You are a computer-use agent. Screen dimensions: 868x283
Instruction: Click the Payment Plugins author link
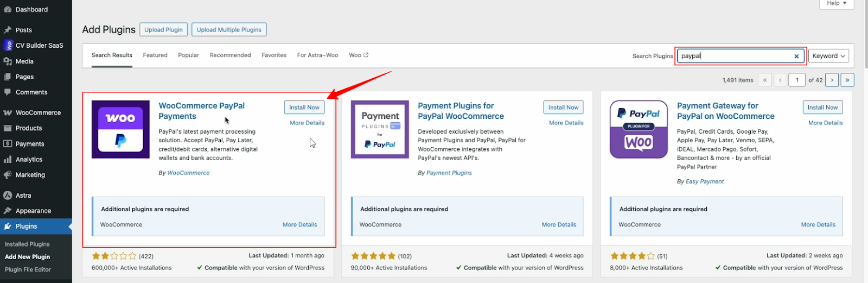pos(449,173)
